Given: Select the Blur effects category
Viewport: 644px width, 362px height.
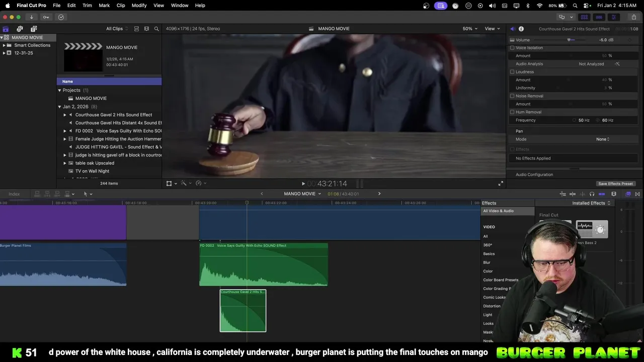Looking at the screenshot, I should [x=487, y=262].
